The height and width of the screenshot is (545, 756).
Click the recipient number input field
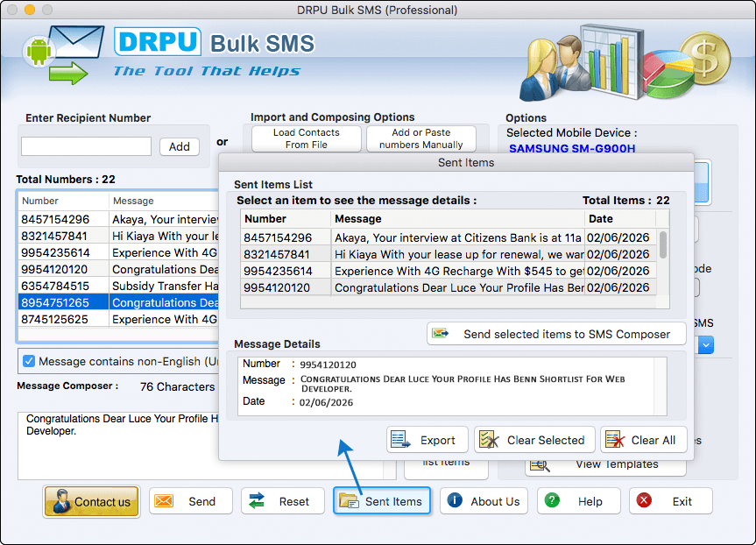click(87, 146)
